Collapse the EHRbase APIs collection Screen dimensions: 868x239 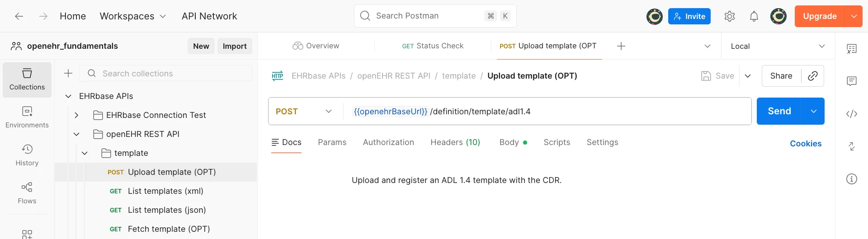tap(68, 96)
